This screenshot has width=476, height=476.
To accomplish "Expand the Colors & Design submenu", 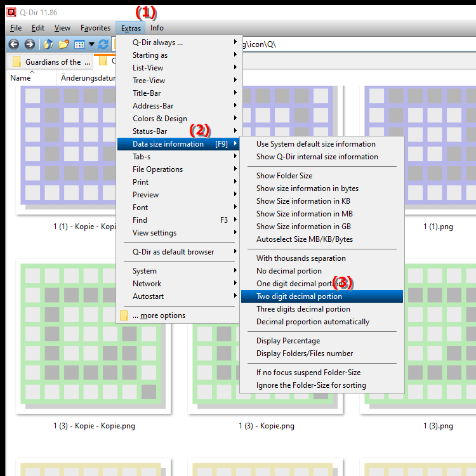I will [x=179, y=119].
